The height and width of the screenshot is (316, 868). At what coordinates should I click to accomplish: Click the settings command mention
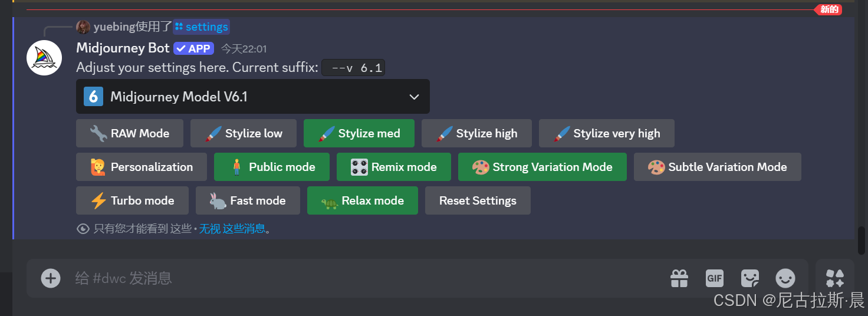tap(201, 27)
